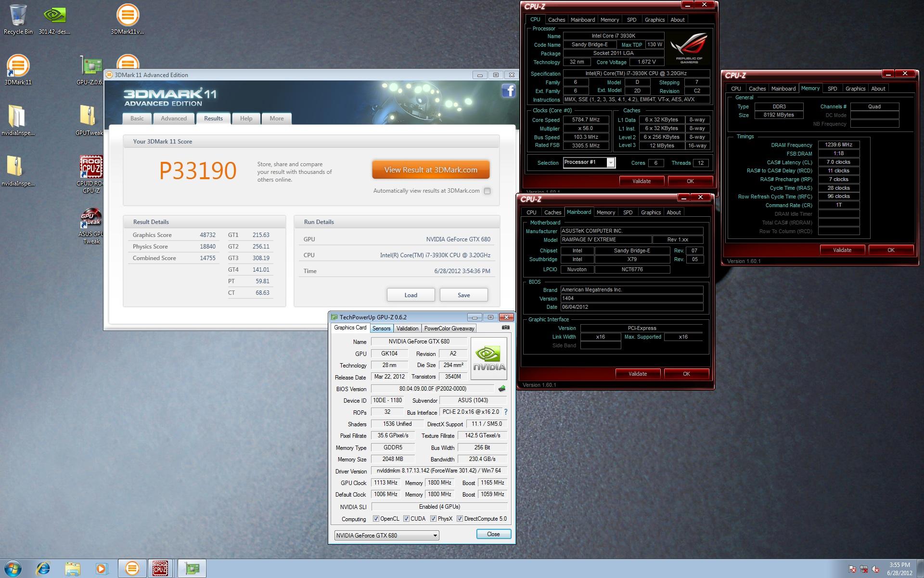Click the BIOS save icon in GPU-Z
The width and height of the screenshot is (924, 578).
(x=502, y=389)
